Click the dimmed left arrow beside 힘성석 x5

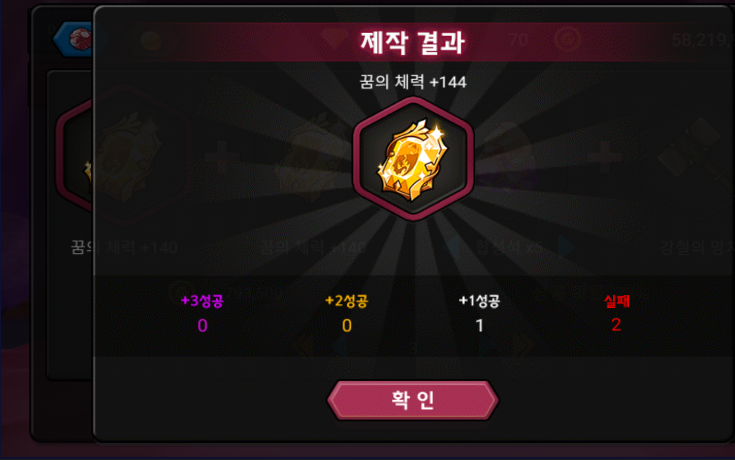(x=453, y=248)
